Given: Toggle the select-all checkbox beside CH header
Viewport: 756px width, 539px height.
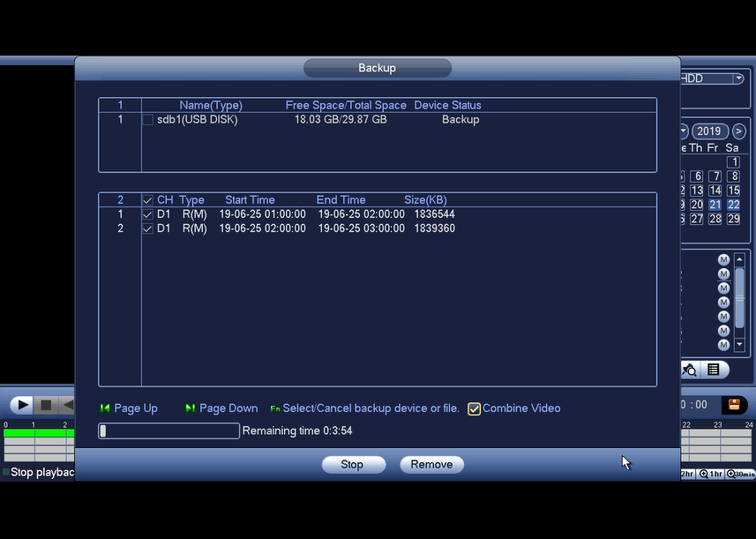Looking at the screenshot, I should coord(147,200).
